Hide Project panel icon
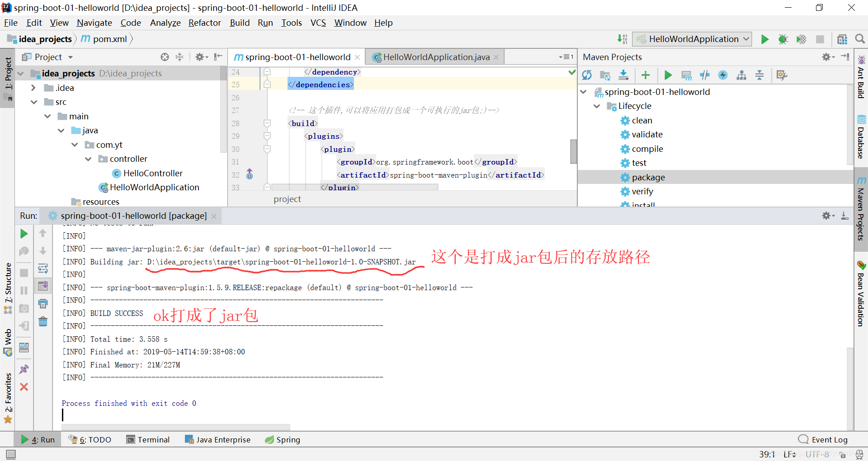Viewport: 868px width, 461px height. tap(218, 57)
